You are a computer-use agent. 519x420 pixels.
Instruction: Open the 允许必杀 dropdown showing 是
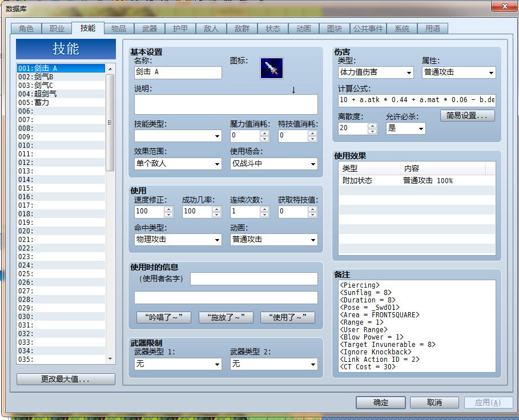[405, 128]
